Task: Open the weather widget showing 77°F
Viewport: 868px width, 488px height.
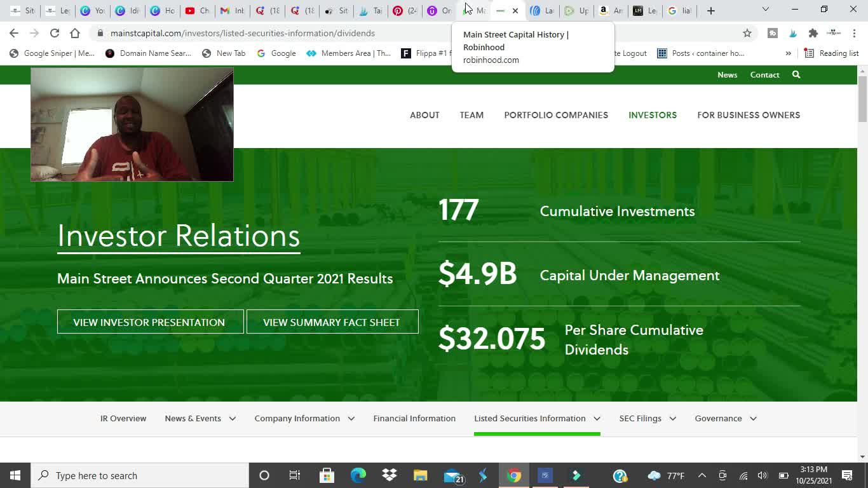Action: [666, 475]
